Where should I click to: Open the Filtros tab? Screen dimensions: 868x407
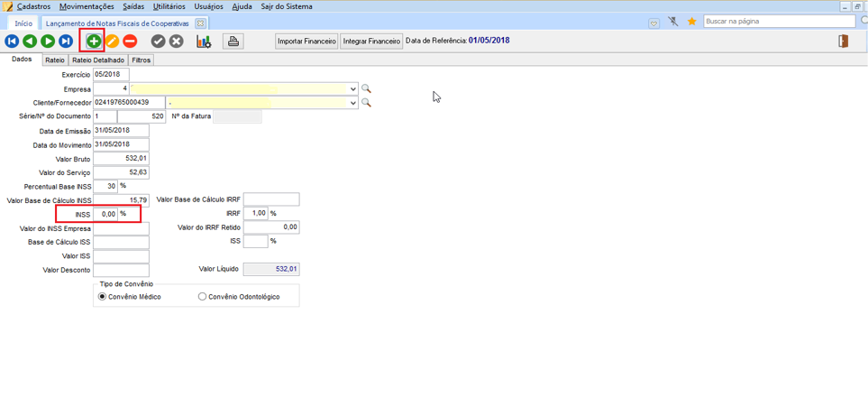pyautogui.click(x=141, y=60)
